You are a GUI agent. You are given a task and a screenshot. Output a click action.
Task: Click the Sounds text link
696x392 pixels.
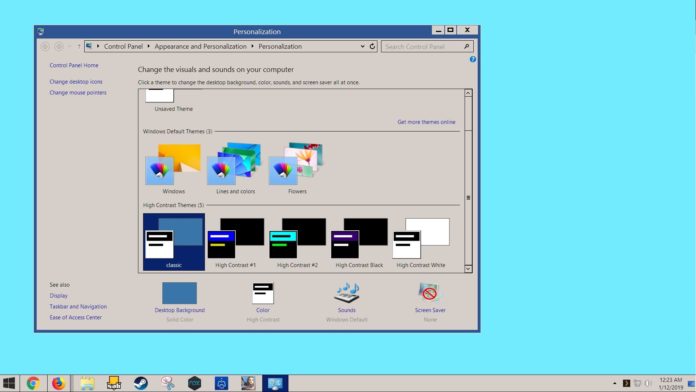(x=347, y=310)
